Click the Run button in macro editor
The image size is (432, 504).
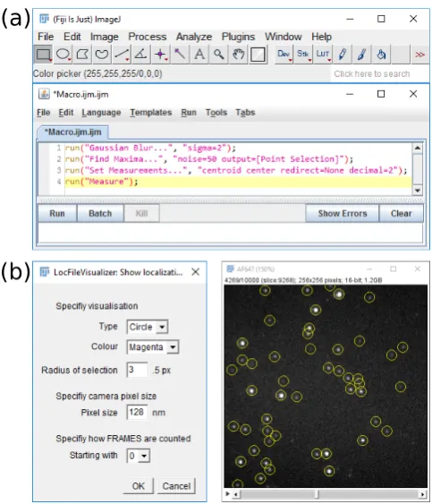click(x=57, y=213)
